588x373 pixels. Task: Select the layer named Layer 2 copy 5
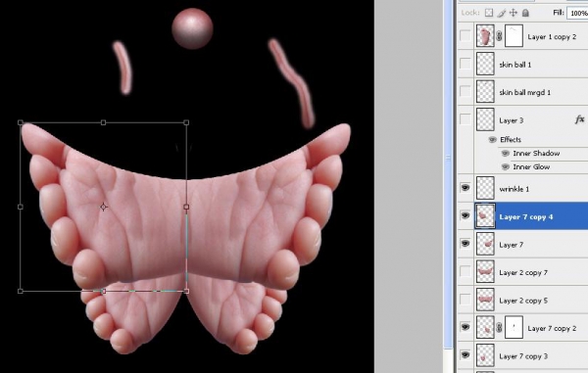523,301
